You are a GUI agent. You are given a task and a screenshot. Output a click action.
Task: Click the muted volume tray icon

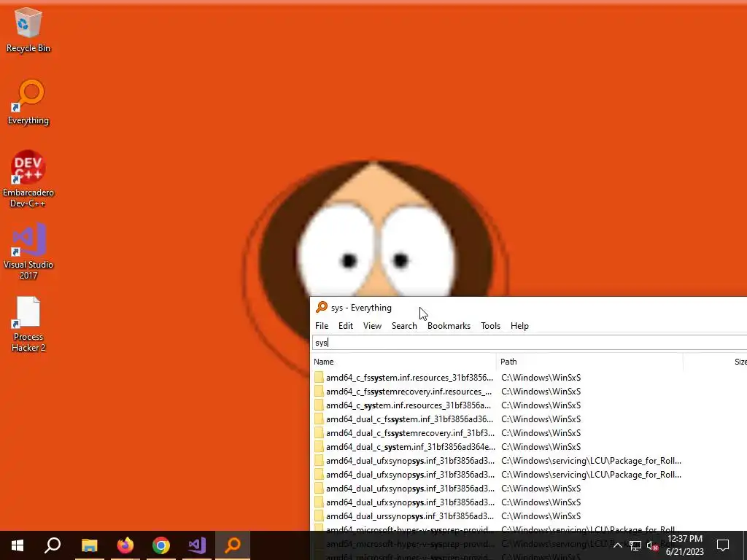coord(652,545)
